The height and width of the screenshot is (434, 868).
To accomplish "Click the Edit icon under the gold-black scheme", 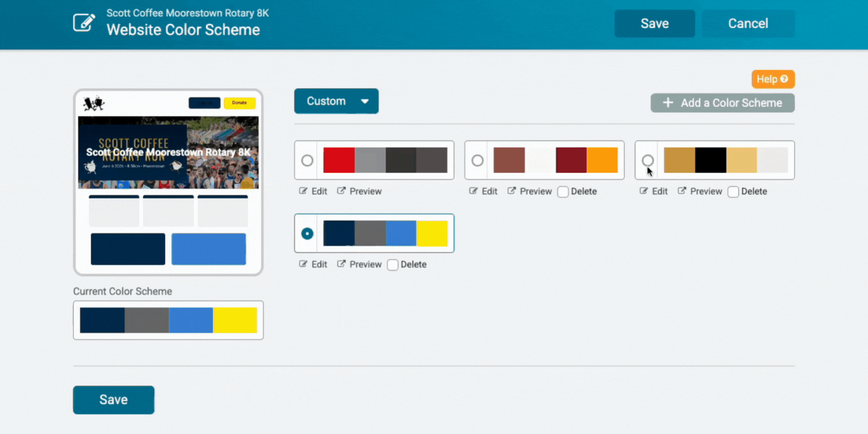I will pyautogui.click(x=644, y=191).
